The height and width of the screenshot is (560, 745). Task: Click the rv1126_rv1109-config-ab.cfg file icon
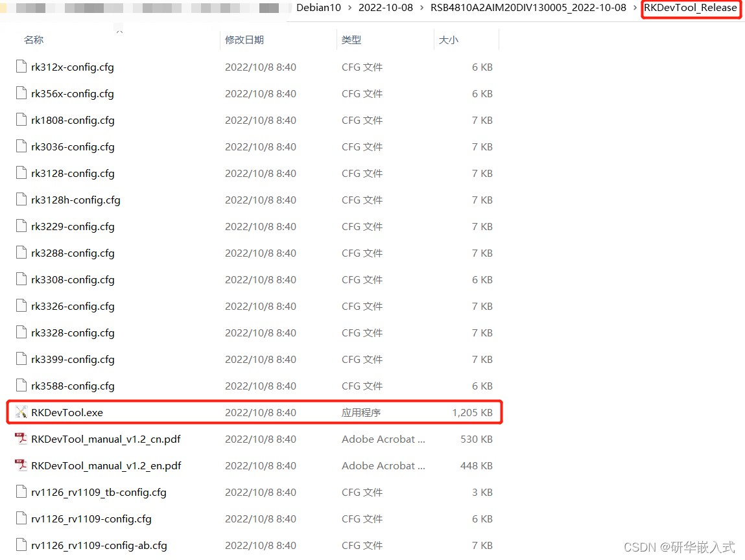coord(21,545)
